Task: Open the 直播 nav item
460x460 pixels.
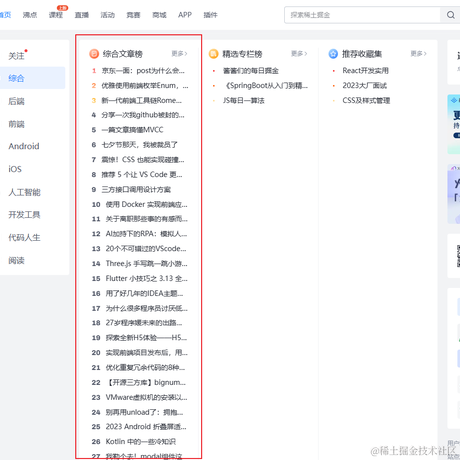Action: pos(82,15)
